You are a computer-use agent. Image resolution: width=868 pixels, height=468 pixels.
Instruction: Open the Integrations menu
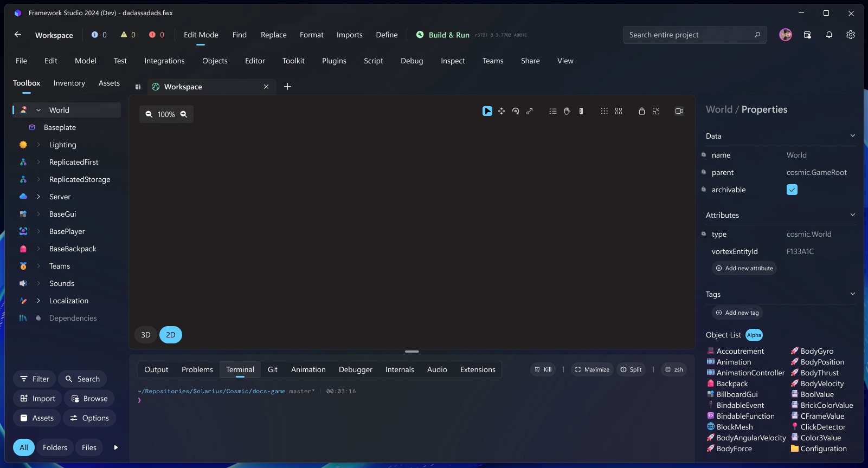coord(164,61)
